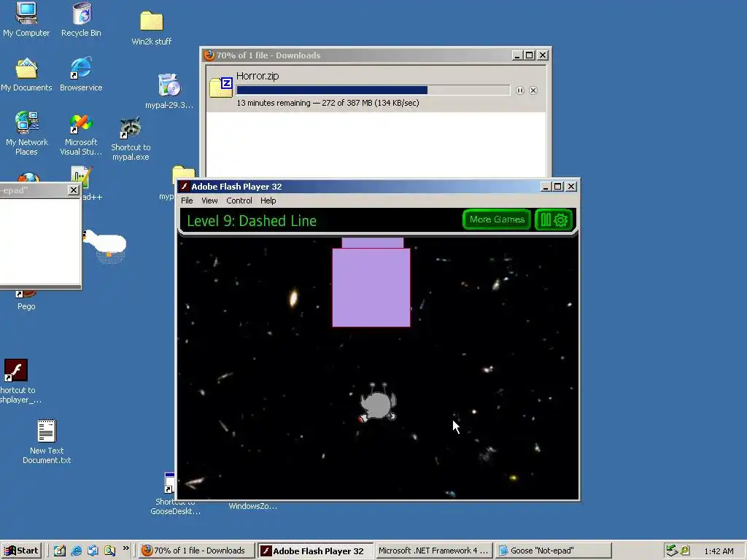Image resolution: width=747 pixels, height=560 pixels.
Task: Click the settings gear icon in the game's green button
Action: coord(561,220)
